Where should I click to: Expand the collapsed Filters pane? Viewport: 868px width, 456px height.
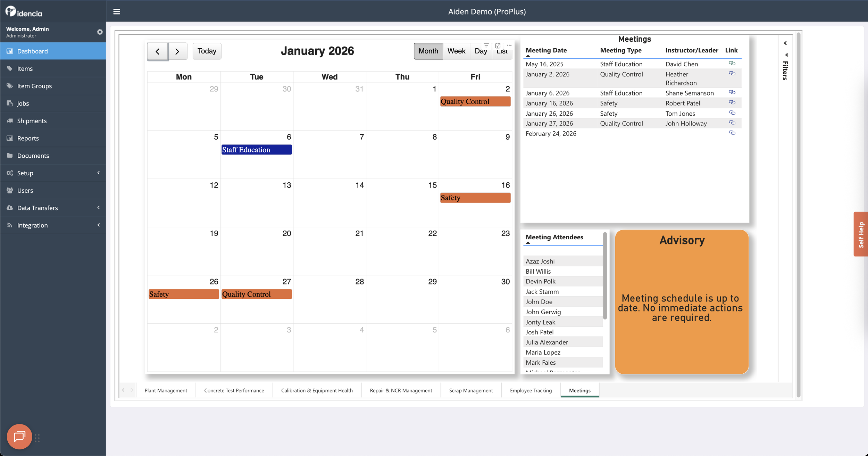tap(785, 43)
